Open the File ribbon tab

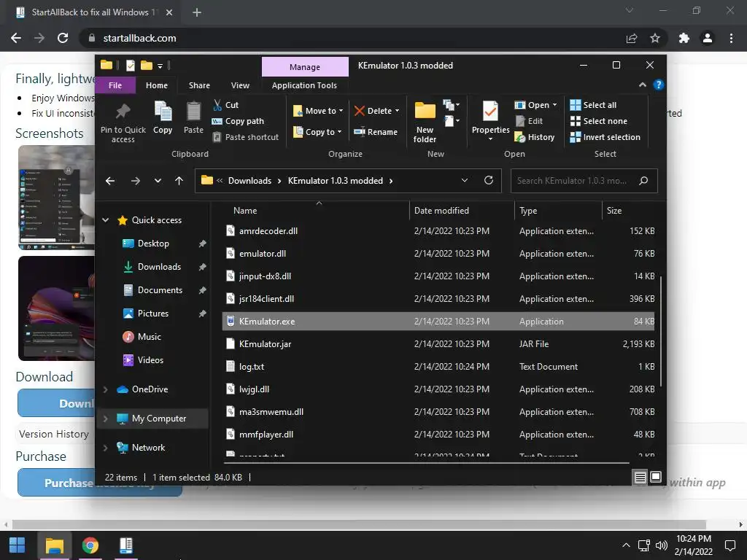[115, 85]
